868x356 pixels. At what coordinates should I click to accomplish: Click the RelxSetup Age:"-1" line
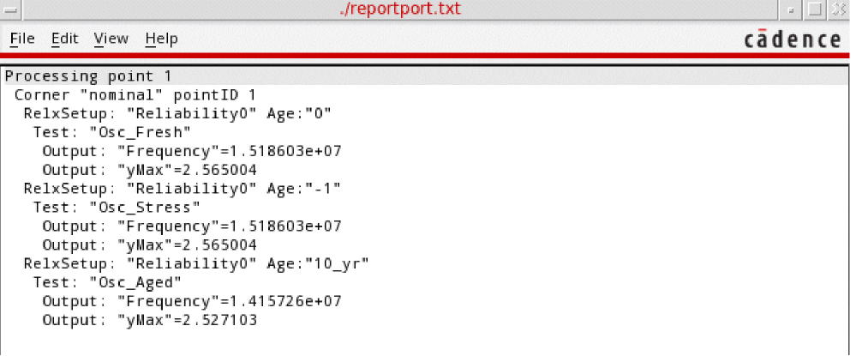183,189
